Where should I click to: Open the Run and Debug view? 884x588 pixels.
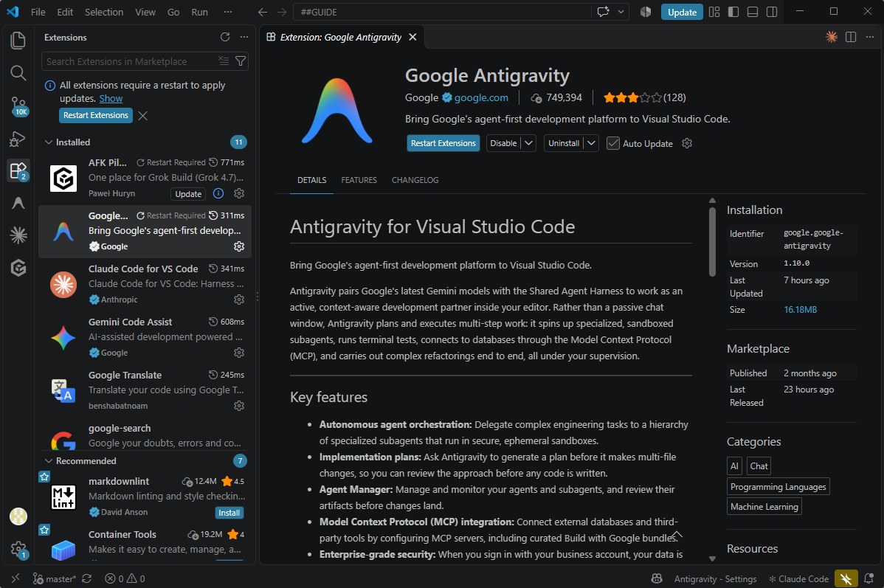tap(18, 138)
